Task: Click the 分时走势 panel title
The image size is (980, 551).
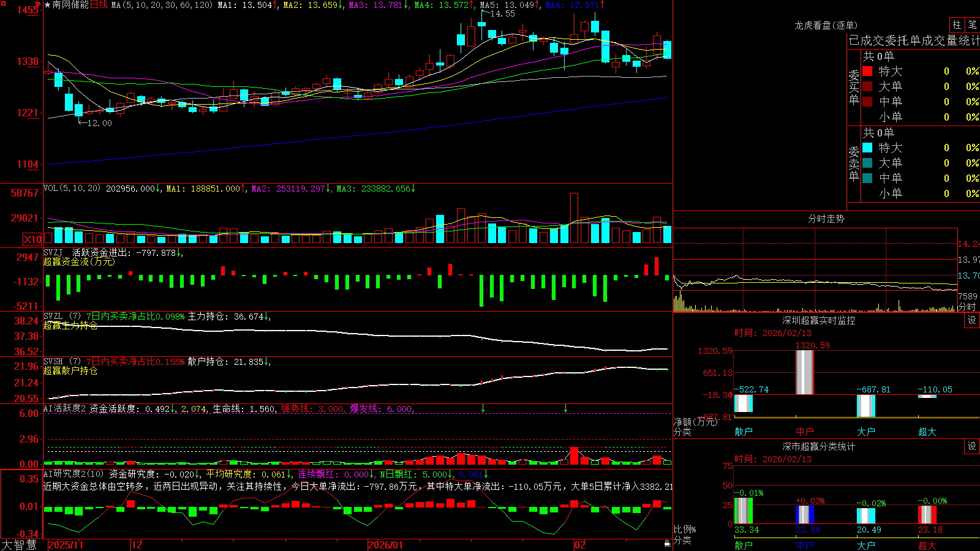Action: click(x=826, y=219)
